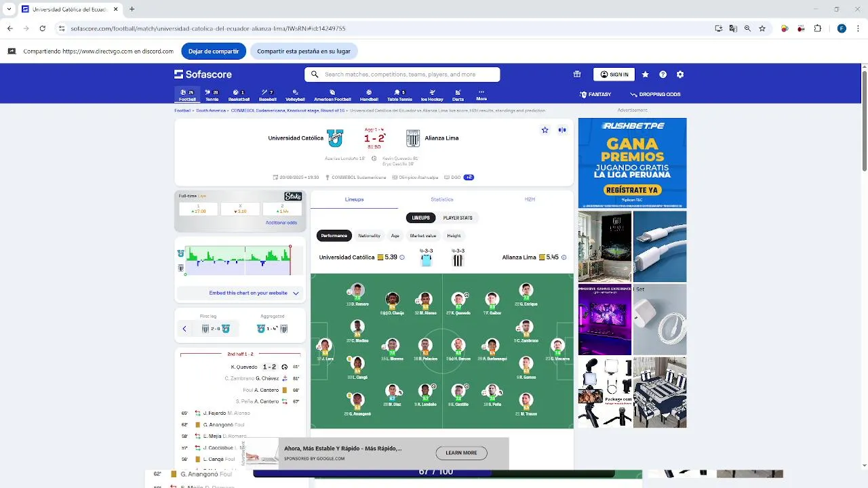This screenshot has height=488, width=868.
Task: Select the Age filter chip
Action: pyautogui.click(x=395, y=236)
